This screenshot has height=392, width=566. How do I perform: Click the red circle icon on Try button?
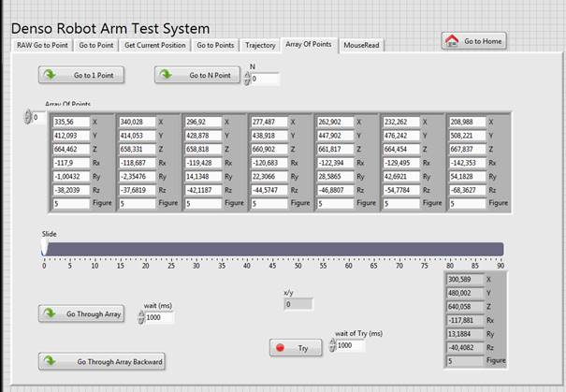point(280,348)
